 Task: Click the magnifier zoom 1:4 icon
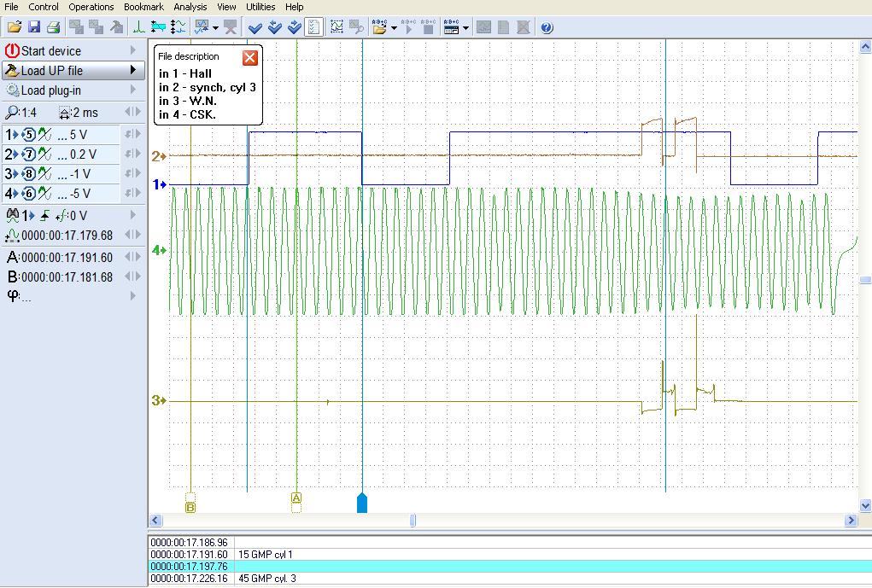point(12,113)
